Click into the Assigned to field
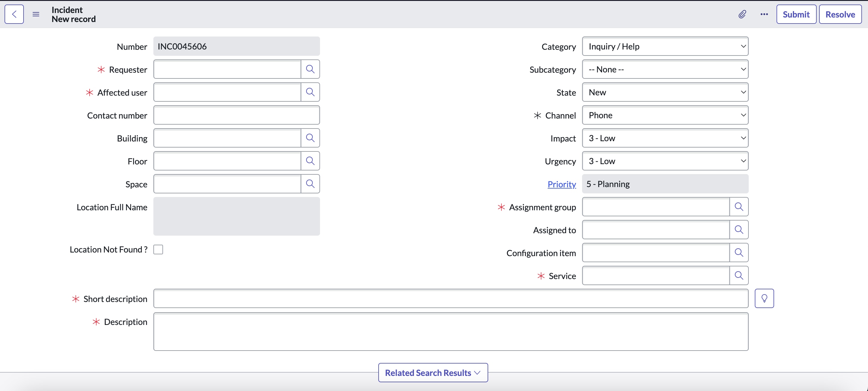This screenshot has height=391, width=868. tap(656, 230)
